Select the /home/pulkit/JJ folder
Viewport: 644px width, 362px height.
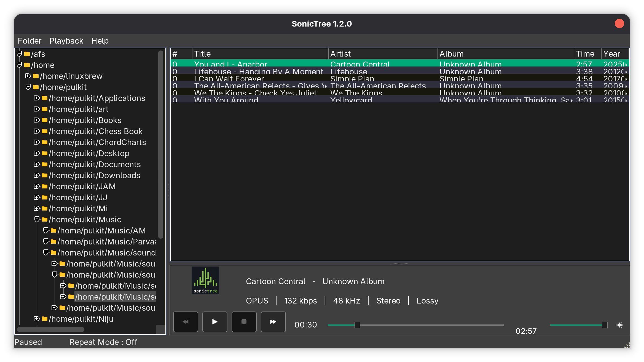[x=78, y=197]
